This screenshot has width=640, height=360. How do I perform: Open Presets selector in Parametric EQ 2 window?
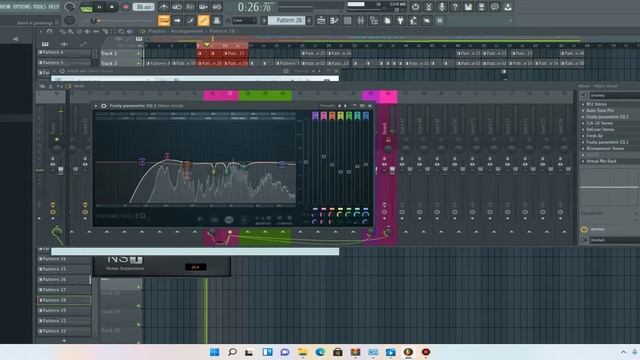point(327,106)
